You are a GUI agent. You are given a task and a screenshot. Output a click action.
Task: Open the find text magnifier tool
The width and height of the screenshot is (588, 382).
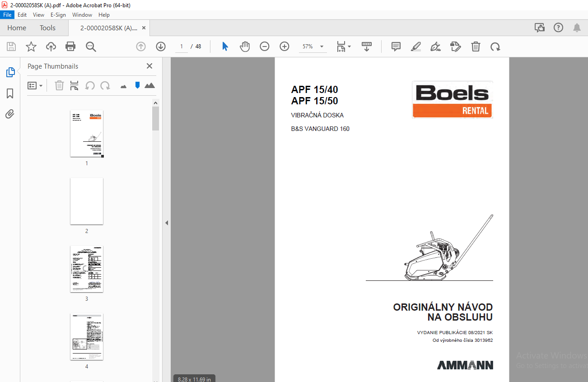(91, 47)
